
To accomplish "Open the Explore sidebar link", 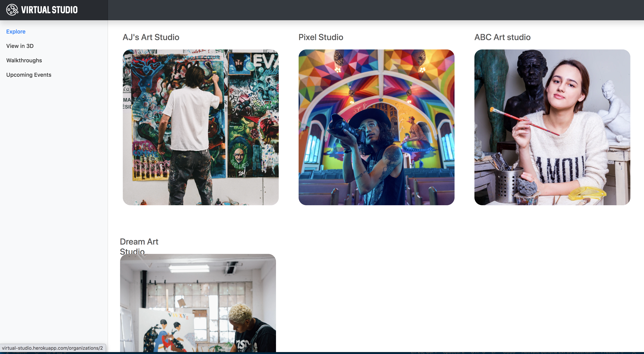I will (x=16, y=32).
